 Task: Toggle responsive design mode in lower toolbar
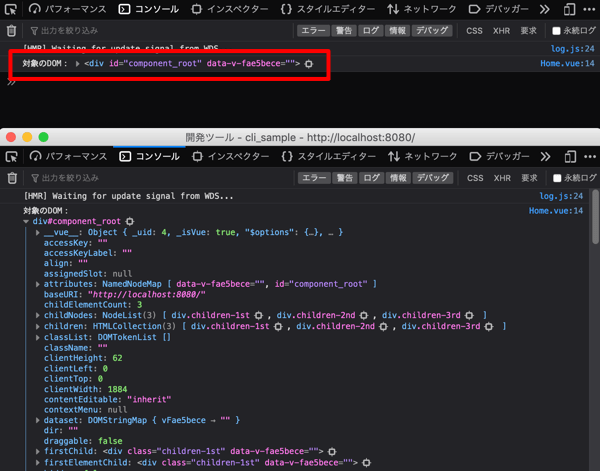coord(570,156)
